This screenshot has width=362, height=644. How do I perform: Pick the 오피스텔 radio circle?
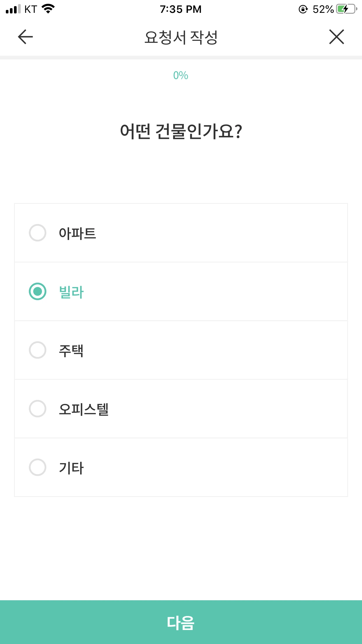[x=38, y=409]
